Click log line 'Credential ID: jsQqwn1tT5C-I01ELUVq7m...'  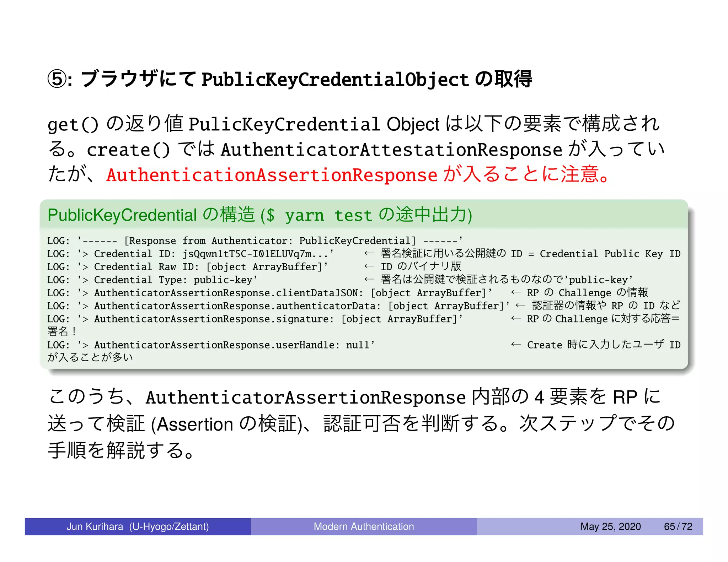point(191,254)
